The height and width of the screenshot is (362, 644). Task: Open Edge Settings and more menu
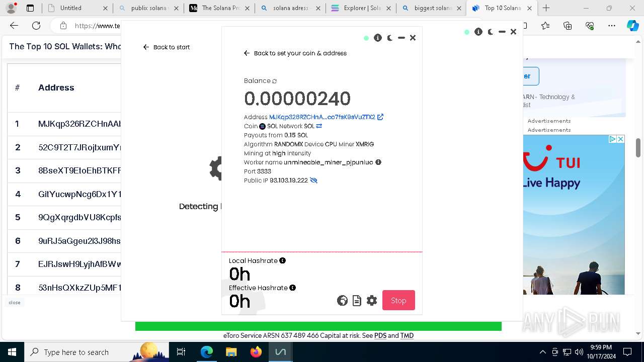tap(612, 26)
